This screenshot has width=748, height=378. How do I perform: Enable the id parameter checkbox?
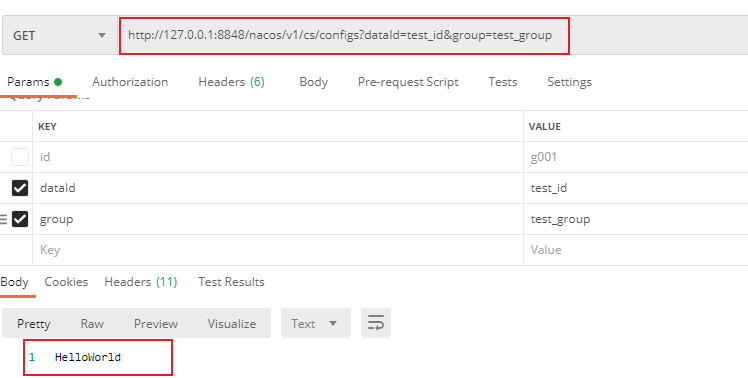tap(20, 157)
